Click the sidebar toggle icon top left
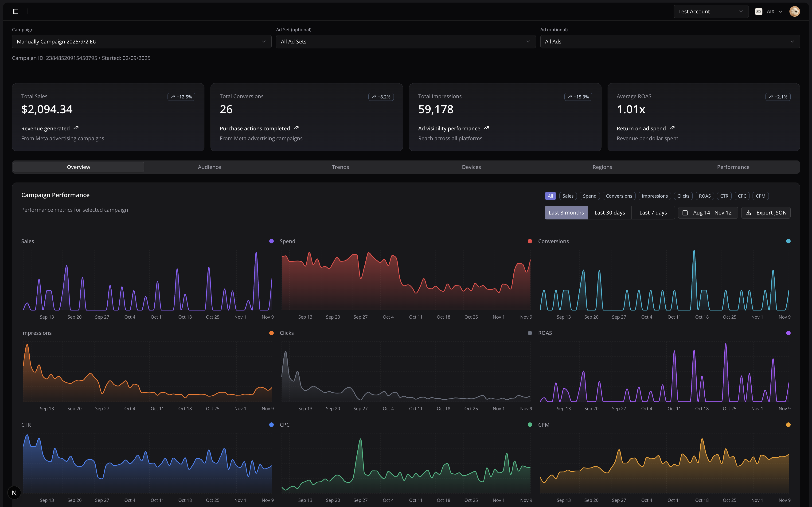This screenshot has height=507, width=812. click(16, 11)
